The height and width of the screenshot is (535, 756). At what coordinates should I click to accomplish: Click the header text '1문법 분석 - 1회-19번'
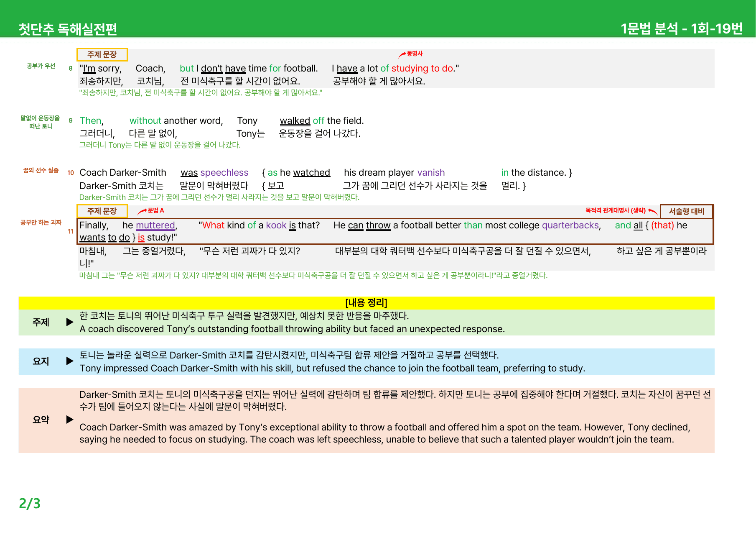[x=682, y=28]
